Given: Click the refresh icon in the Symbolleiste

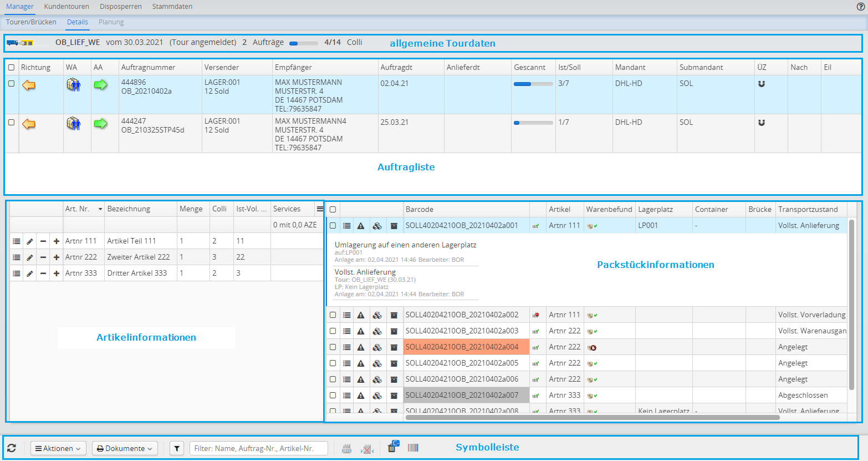Looking at the screenshot, I should point(12,448).
